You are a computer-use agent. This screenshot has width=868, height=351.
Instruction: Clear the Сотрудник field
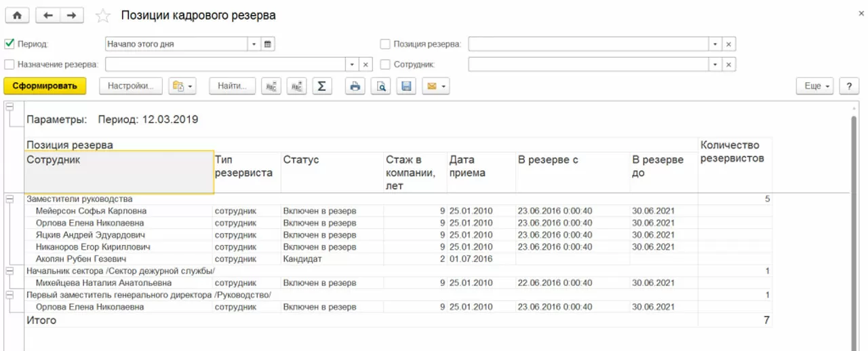point(729,64)
